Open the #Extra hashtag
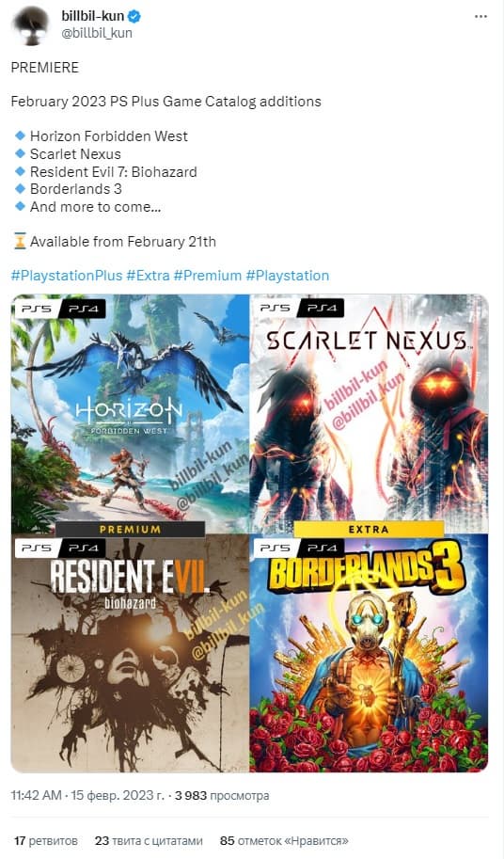 coord(148,276)
